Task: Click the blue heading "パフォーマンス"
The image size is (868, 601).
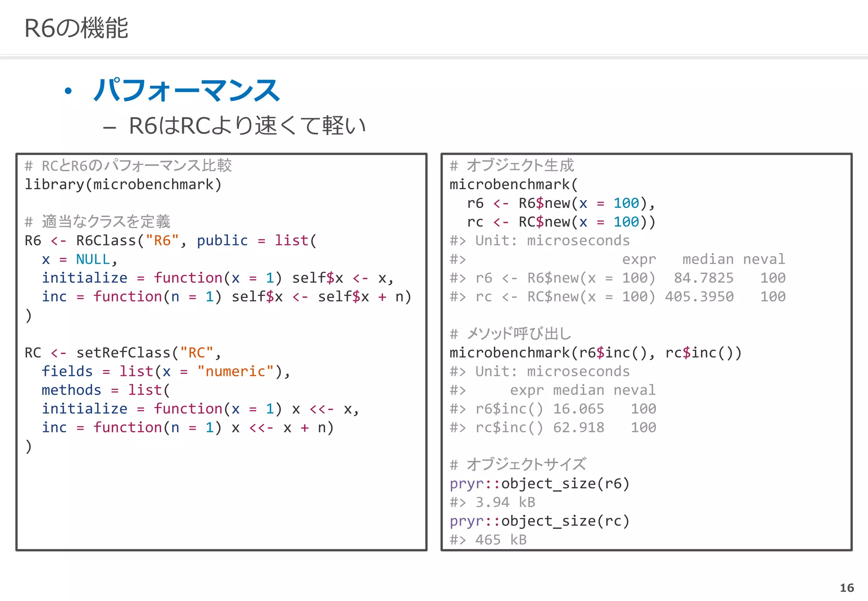Action: [x=186, y=90]
